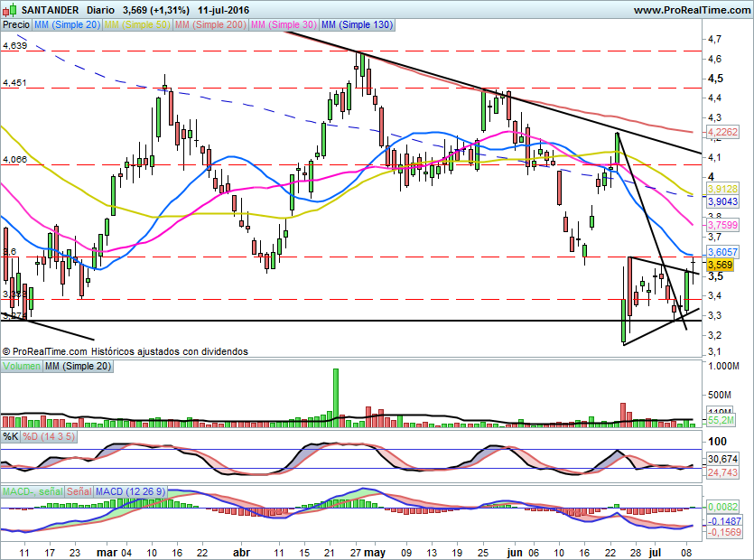This screenshot has width=754, height=560.
Task: Select the MM (Simple 30) label
Action: (284, 24)
